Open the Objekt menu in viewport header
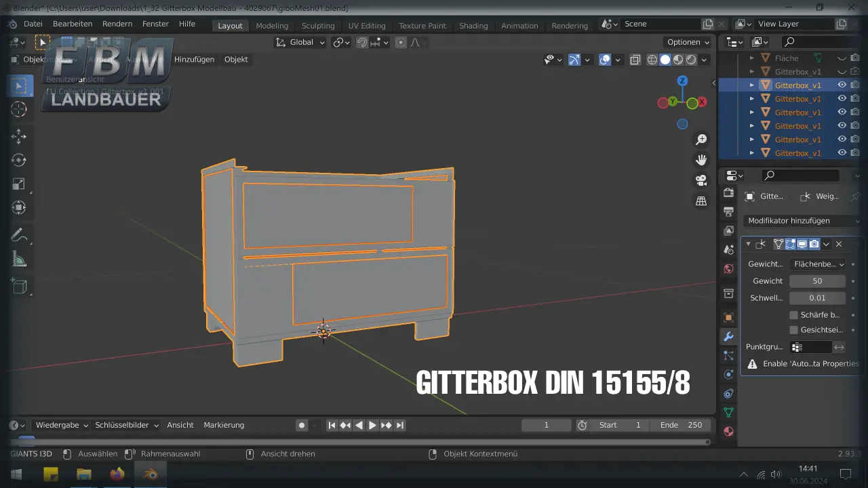Screen dimensions: 868x488 [236, 60]
